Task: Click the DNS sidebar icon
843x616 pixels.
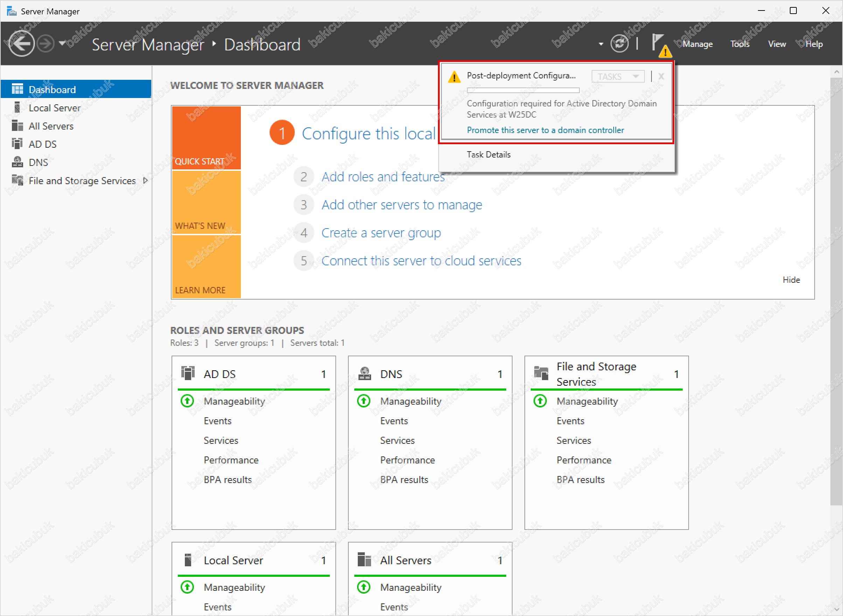Action: (x=17, y=162)
